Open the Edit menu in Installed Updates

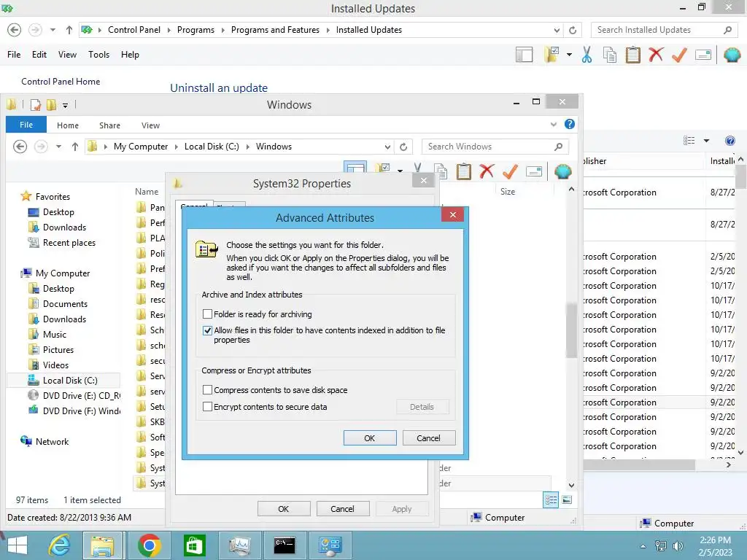(x=39, y=55)
